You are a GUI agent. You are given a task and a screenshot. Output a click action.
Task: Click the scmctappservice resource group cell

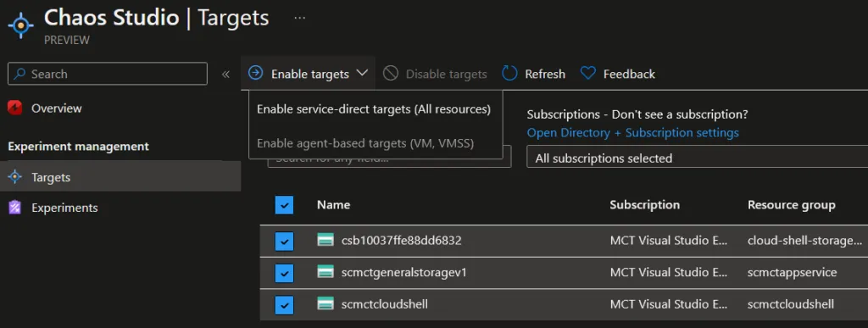point(792,272)
